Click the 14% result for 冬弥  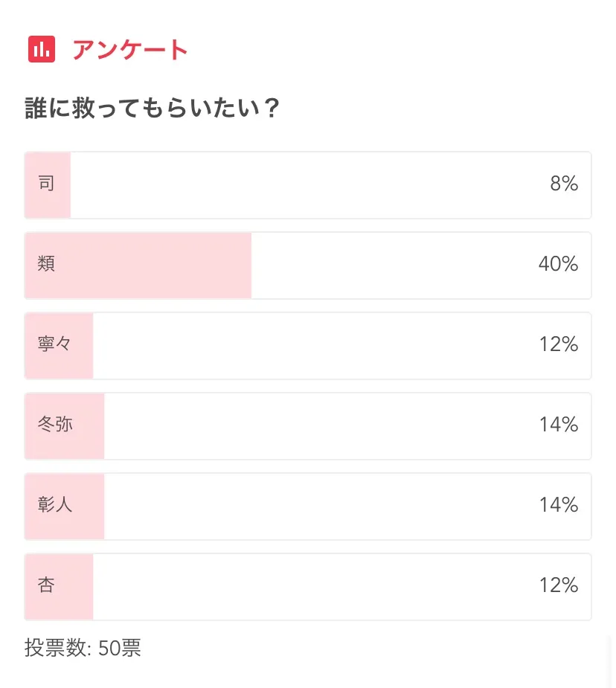click(559, 424)
